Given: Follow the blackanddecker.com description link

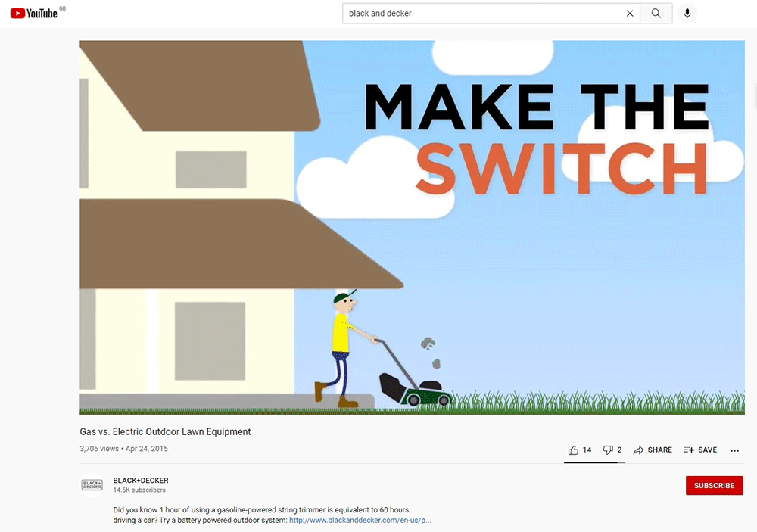Looking at the screenshot, I should coord(360,521).
